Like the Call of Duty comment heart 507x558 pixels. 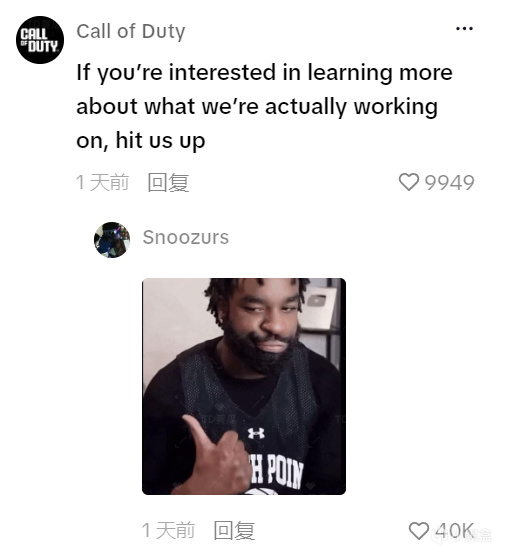409,182
